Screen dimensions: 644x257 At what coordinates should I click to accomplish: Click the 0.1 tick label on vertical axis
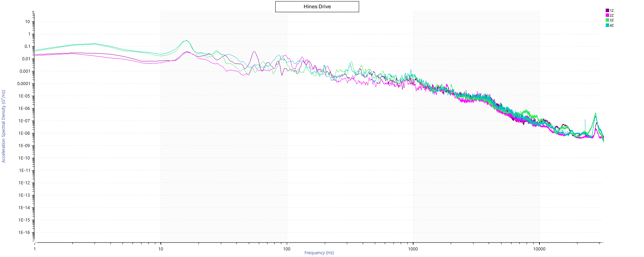pos(27,47)
